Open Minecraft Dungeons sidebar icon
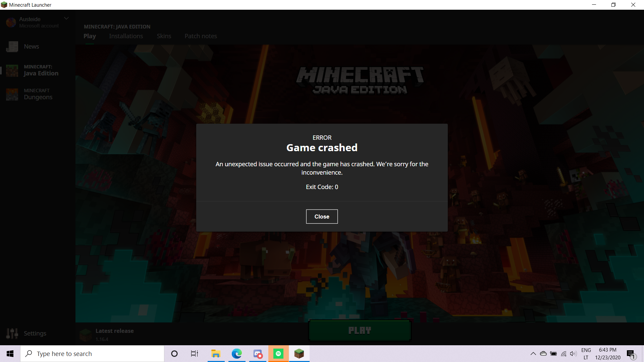The image size is (644, 362). 12,94
